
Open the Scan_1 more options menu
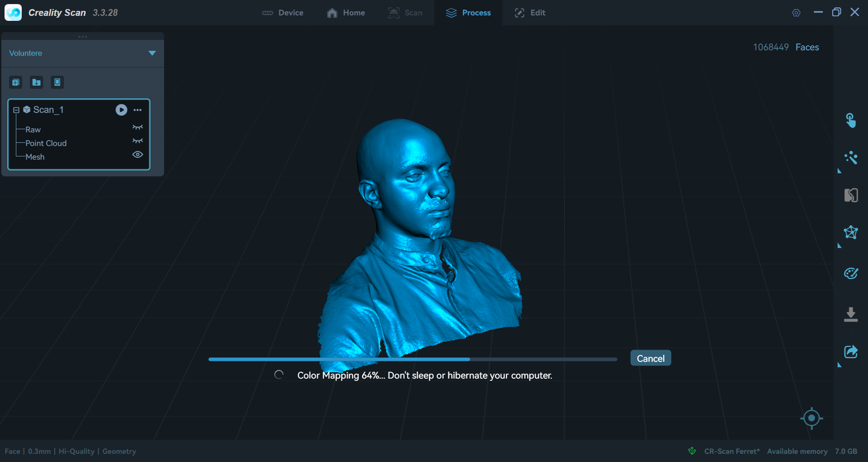(x=138, y=110)
